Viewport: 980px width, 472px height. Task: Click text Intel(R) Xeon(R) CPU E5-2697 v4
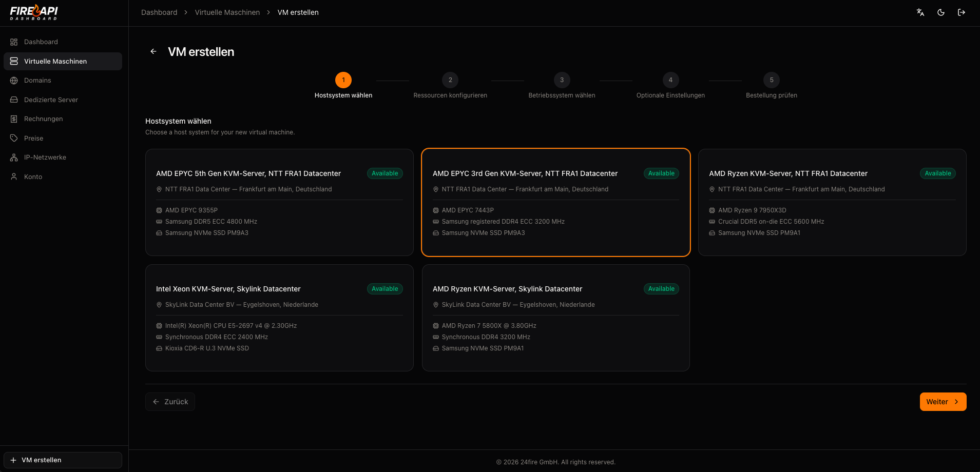[x=231, y=326]
